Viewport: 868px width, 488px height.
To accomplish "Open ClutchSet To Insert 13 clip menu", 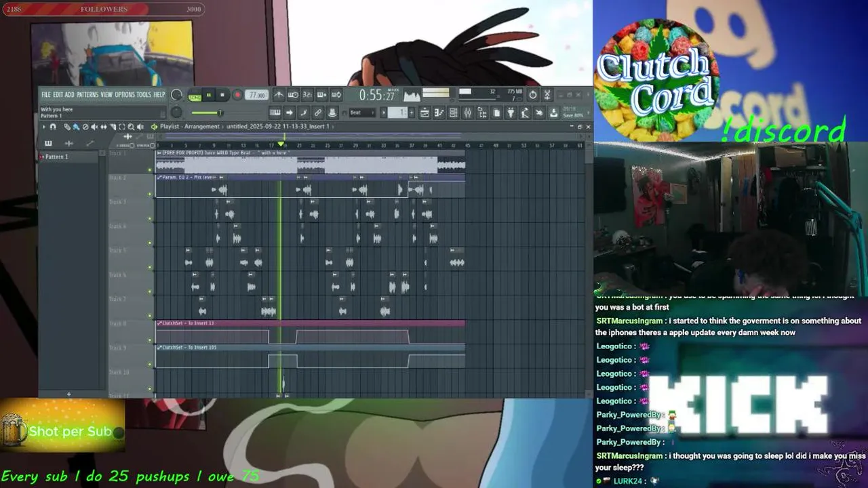I will (159, 323).
